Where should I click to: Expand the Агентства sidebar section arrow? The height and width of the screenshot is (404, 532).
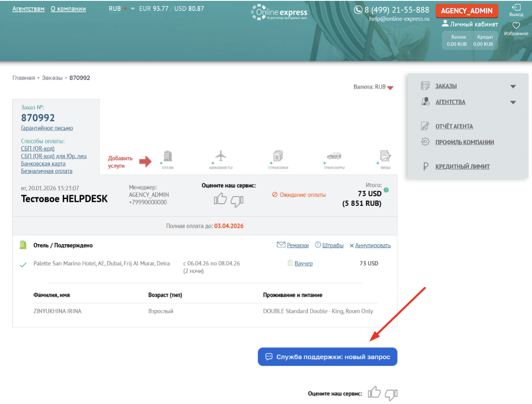(513, 102)
